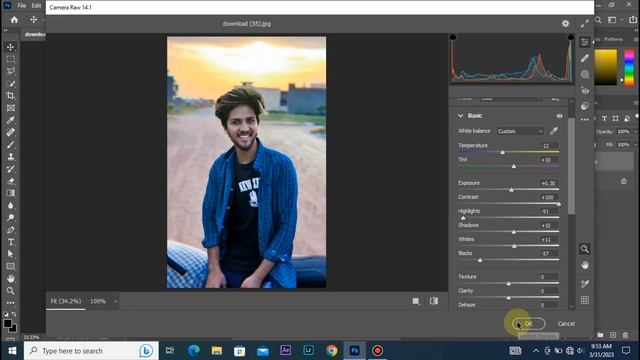Toggle Camera Raw color sampler overlay
This screenshot has width=640, height=360.
[x=585, y=284]
